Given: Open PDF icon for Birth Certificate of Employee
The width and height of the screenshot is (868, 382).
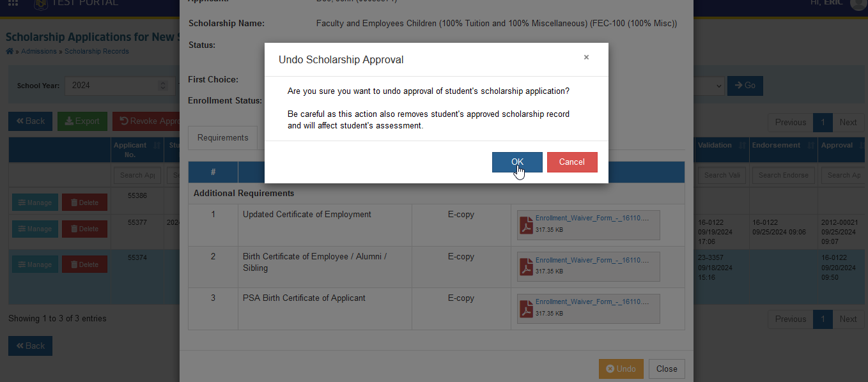Looking at the screenshot, I should click(x=526, y=267).
